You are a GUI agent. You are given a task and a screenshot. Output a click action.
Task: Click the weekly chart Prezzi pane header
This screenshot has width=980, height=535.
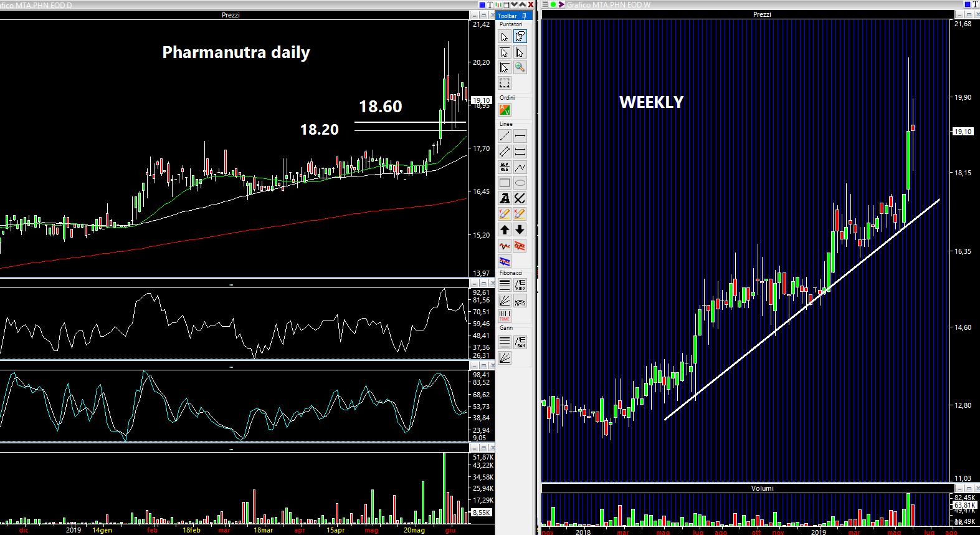click(748, 14)
